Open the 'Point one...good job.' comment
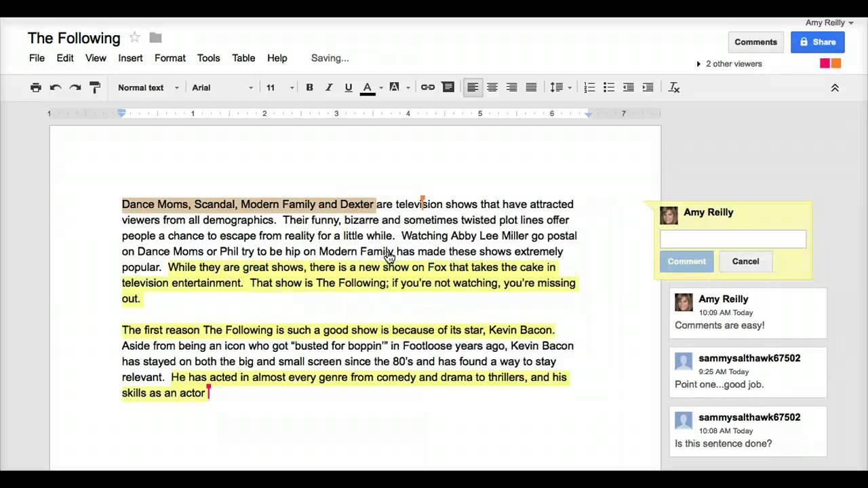This screenshot has width=868, height=488. click(x=748, y=372)
